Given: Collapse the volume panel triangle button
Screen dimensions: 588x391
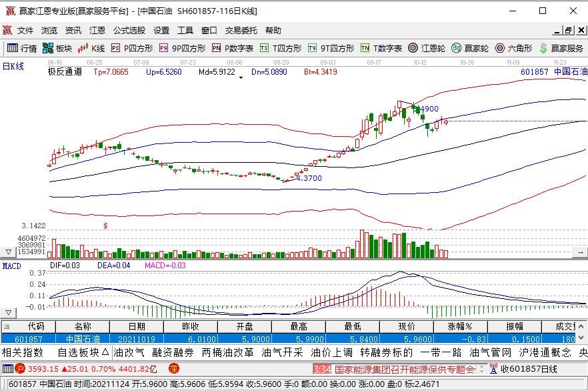Looking at the screenshot, I should click(x=8, y=252).
